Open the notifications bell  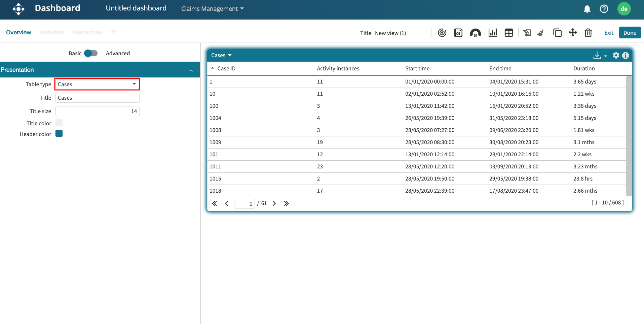coord(587,9)
